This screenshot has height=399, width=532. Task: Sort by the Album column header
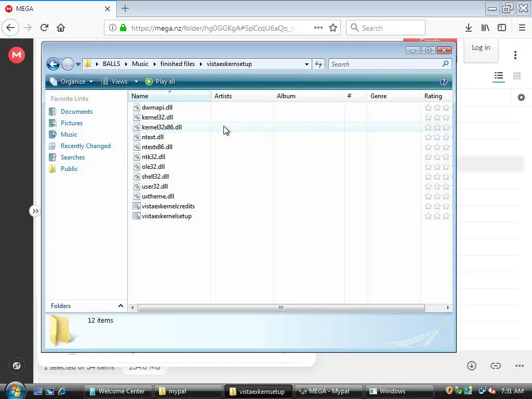(309, 96)
